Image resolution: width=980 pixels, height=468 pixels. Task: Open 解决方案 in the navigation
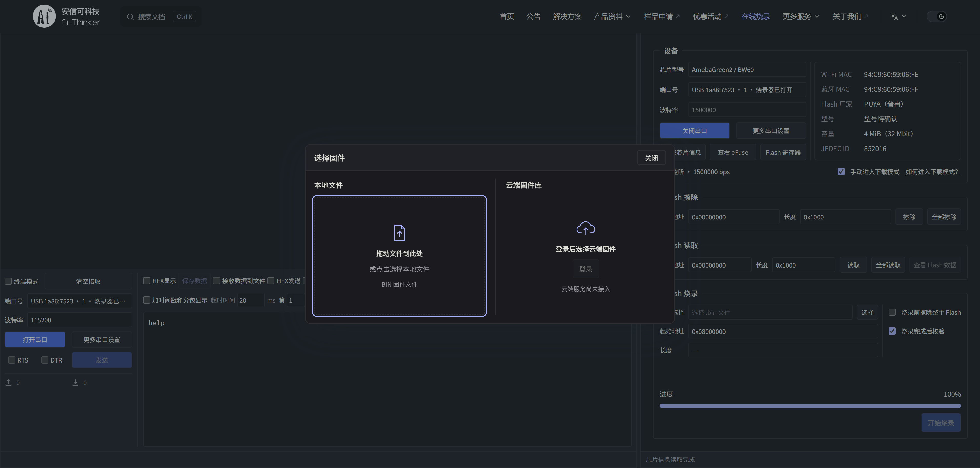point(567,16)
